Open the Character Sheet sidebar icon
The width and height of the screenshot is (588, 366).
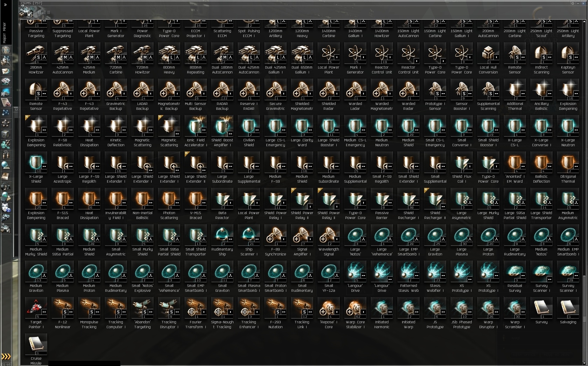click(6, 50)
